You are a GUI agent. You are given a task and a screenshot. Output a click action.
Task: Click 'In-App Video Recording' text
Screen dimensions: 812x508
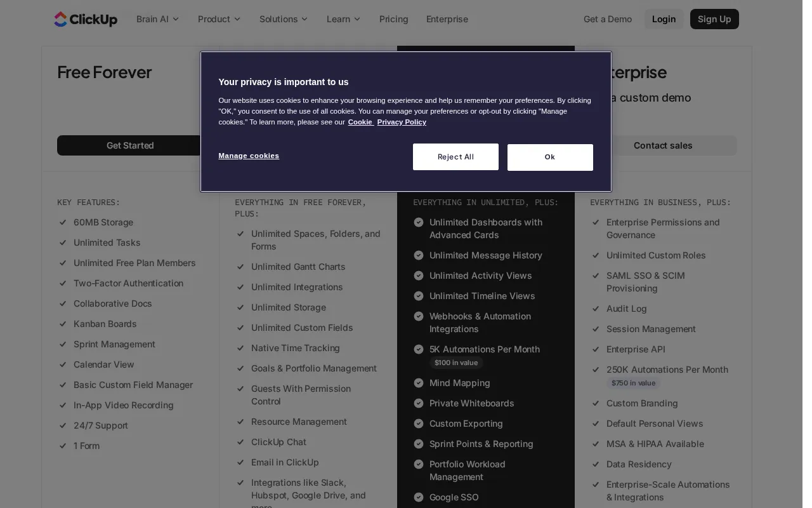coord(124,405)
